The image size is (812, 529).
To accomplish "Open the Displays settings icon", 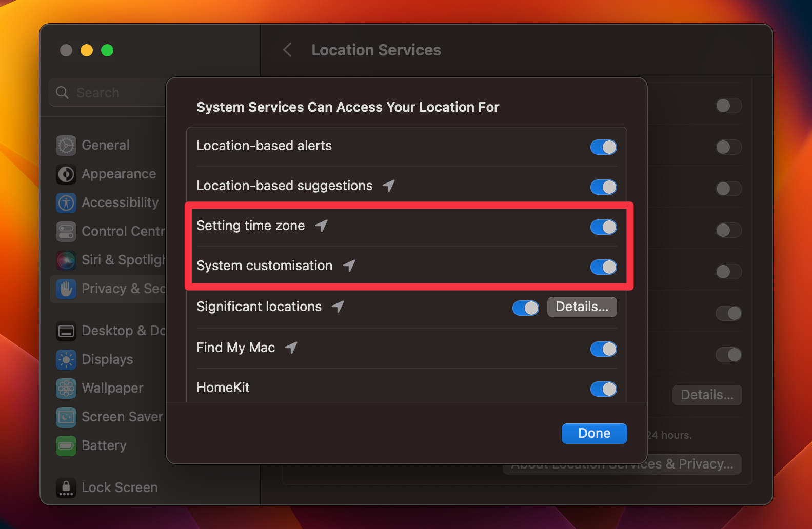I will (x=66, y=359).
